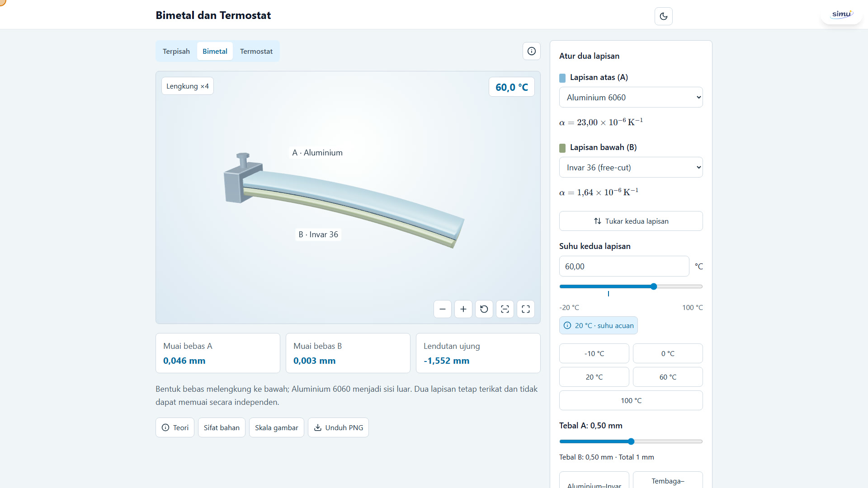Set temperature preset to 0 °C
Image resolution: width=868 pixels, height=488 pixels.
click(668, 353)
